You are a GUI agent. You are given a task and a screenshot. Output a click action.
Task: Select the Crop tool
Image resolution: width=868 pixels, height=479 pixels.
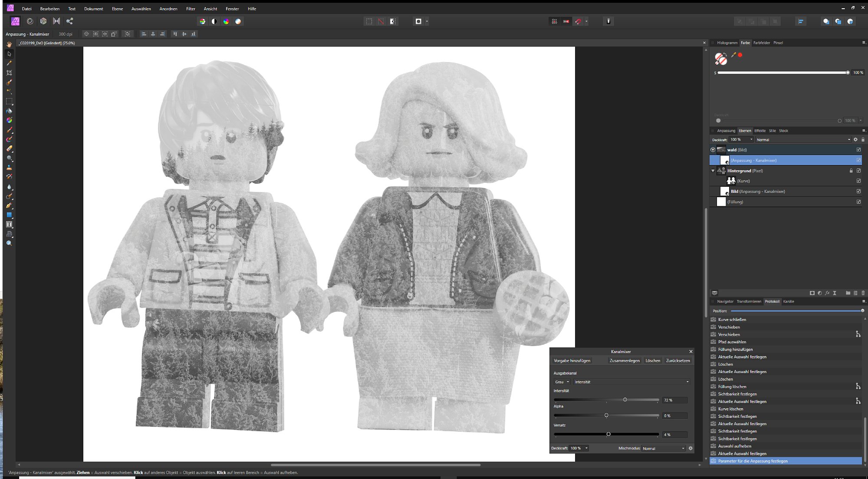(9, 73)
